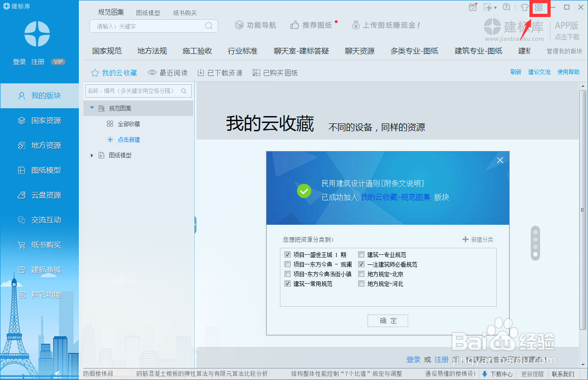Open 已下载资源 download list icon
The image size is (588, 380).
pos(220,72)
